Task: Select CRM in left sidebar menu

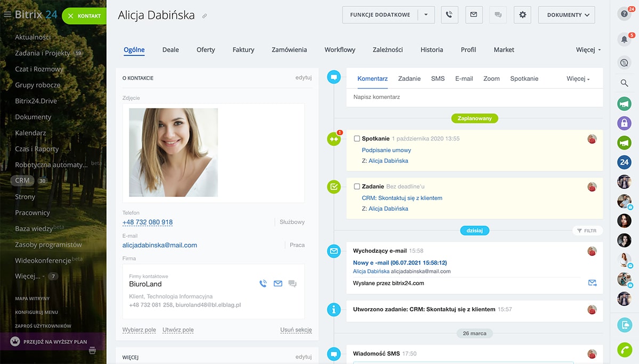Action: pyautogui.click(x=22, y=180)
